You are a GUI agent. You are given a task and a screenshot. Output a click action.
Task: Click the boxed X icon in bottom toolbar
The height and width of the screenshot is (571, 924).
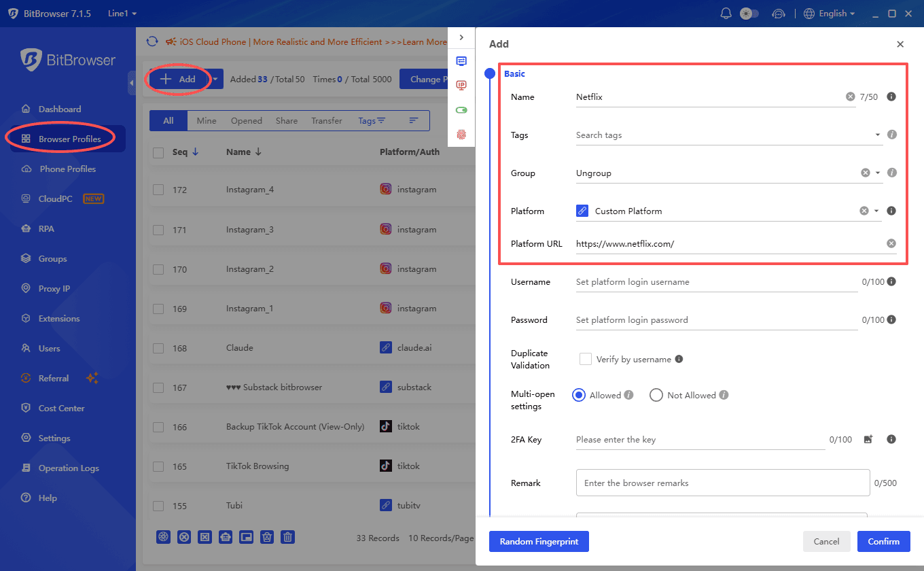coord(205,537)
